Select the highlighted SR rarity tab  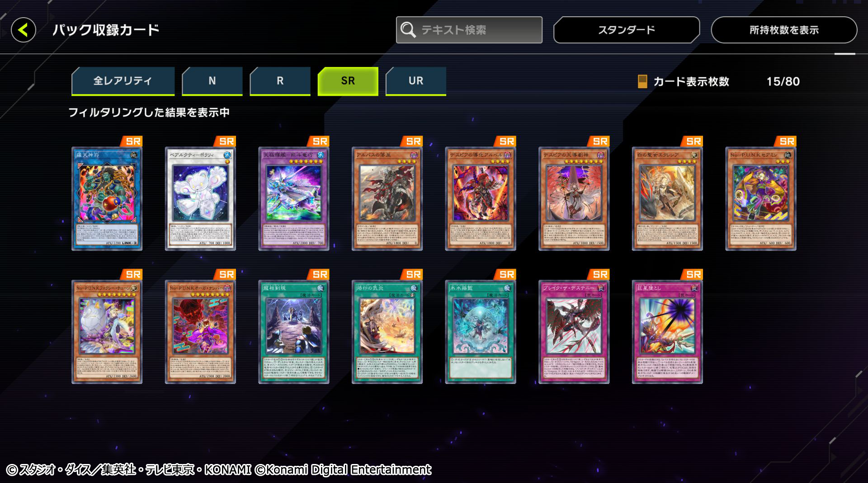pos(348,81)
